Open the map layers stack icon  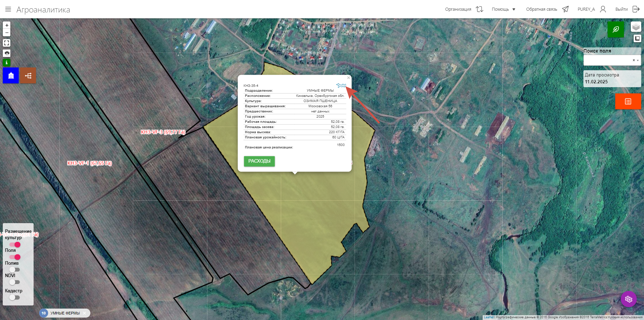[636, 27]
